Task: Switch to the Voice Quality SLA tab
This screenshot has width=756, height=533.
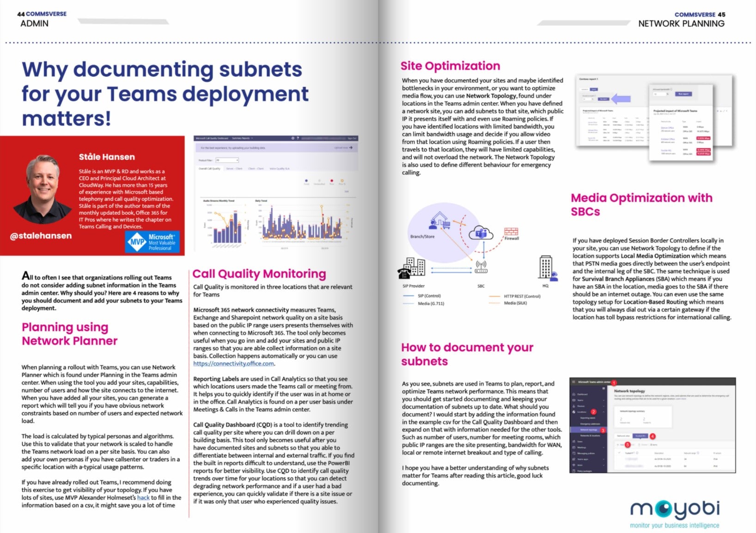Action: (x=279, y=169)
